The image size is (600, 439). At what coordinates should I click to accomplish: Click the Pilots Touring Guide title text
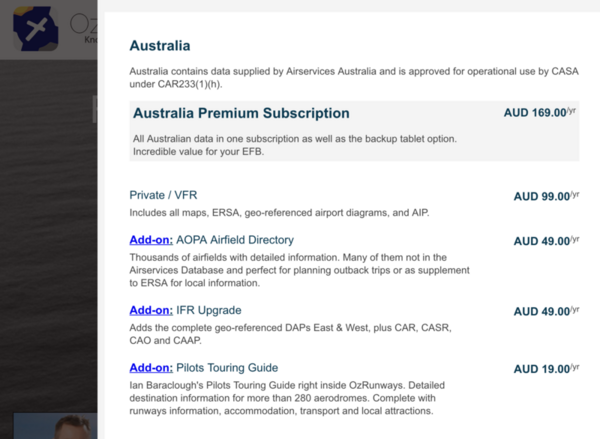[x=226, y=367]
